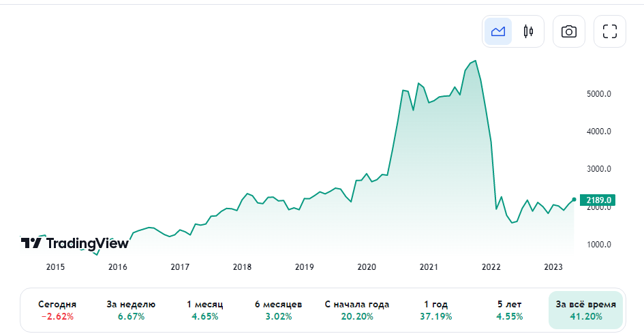Viewport: 644px width, 336px height.
Task: Switch to area chart view
Action: pos(497,31)
